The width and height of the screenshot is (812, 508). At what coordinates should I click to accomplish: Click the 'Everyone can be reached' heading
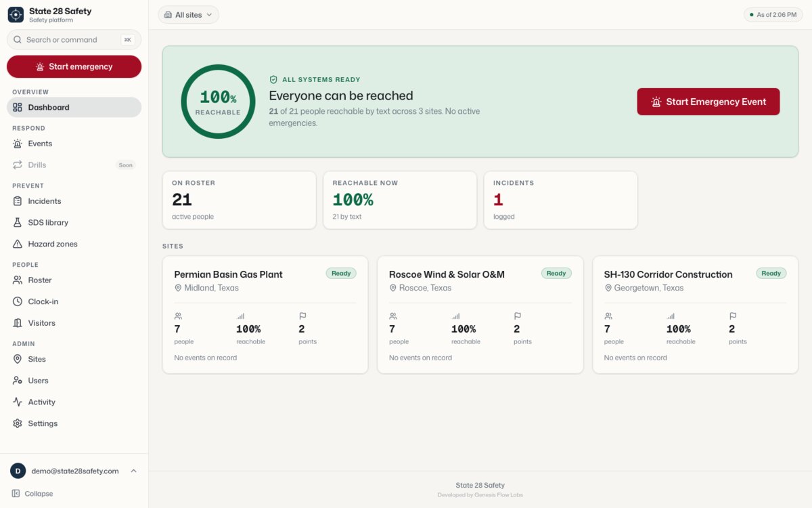341,96
